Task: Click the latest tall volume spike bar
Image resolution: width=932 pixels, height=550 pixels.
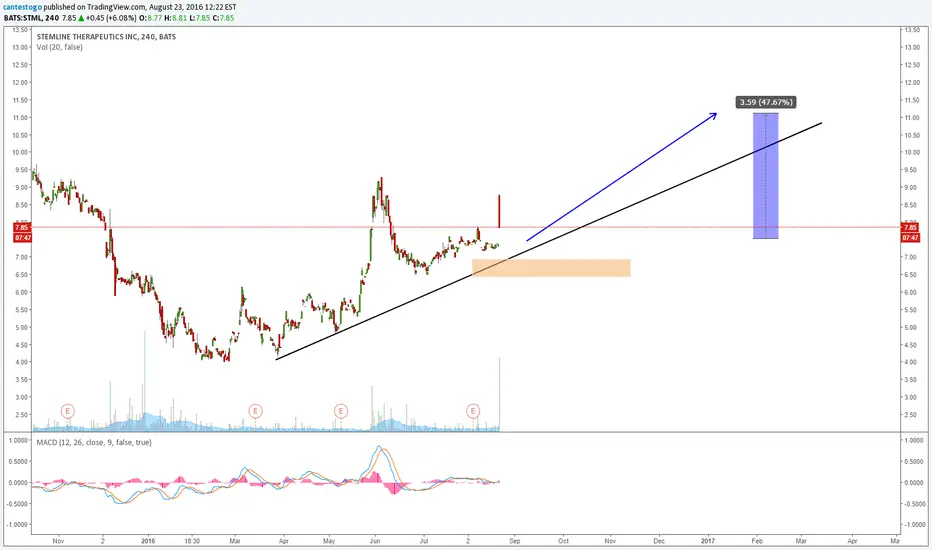Action: 500,394
